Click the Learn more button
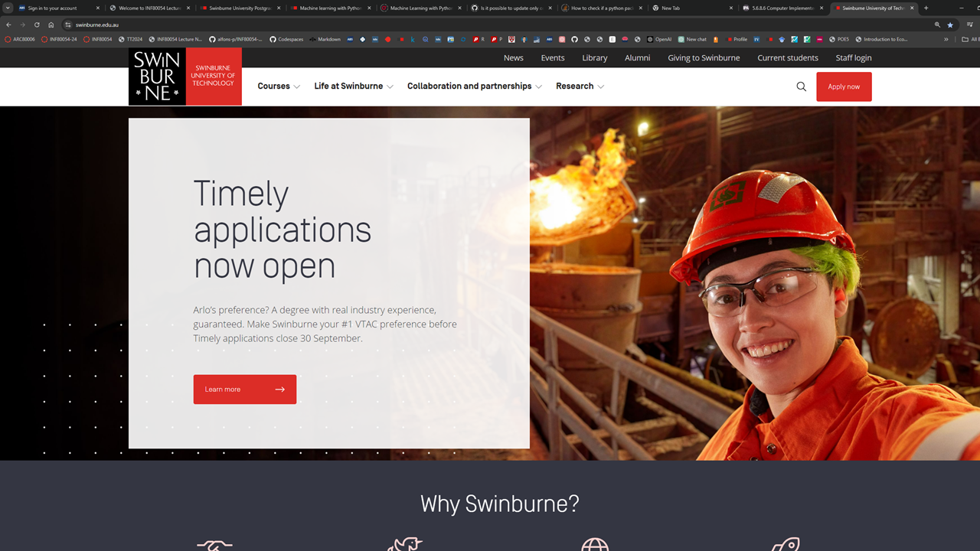 (x=244, y=389)
